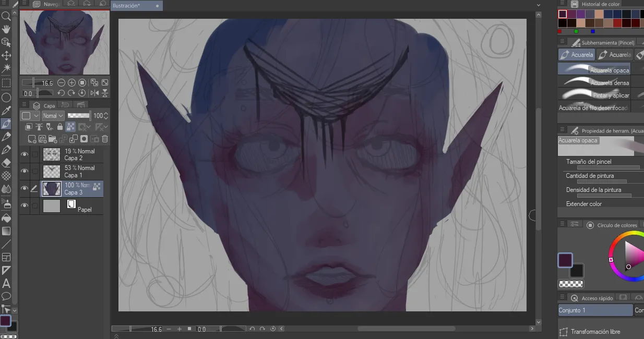Screen dimensions: 644x339
Task: Click the Transformación libre quick access button
Action: [x=590, y=332]
